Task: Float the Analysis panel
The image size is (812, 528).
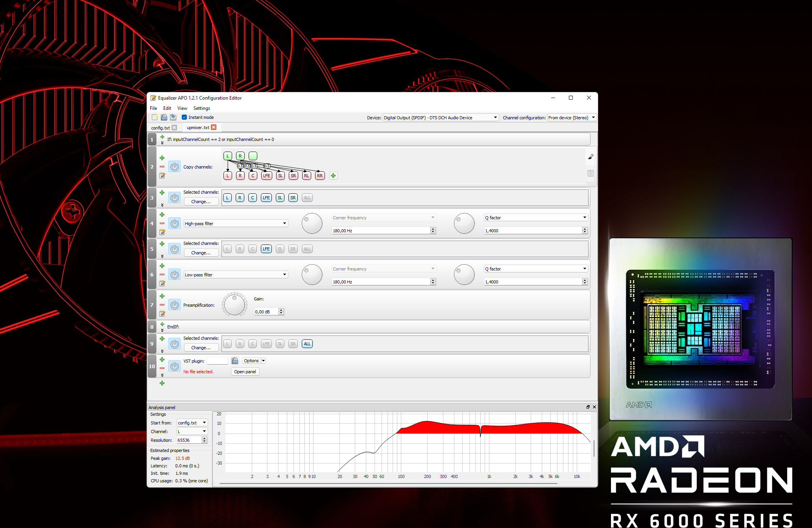Action: [588, 407]
